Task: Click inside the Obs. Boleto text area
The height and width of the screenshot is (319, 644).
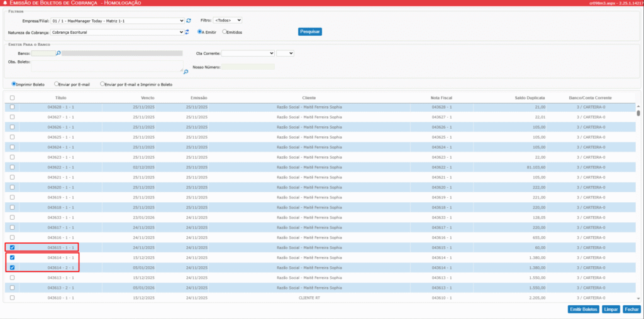Action: click(x=107, y=65)
